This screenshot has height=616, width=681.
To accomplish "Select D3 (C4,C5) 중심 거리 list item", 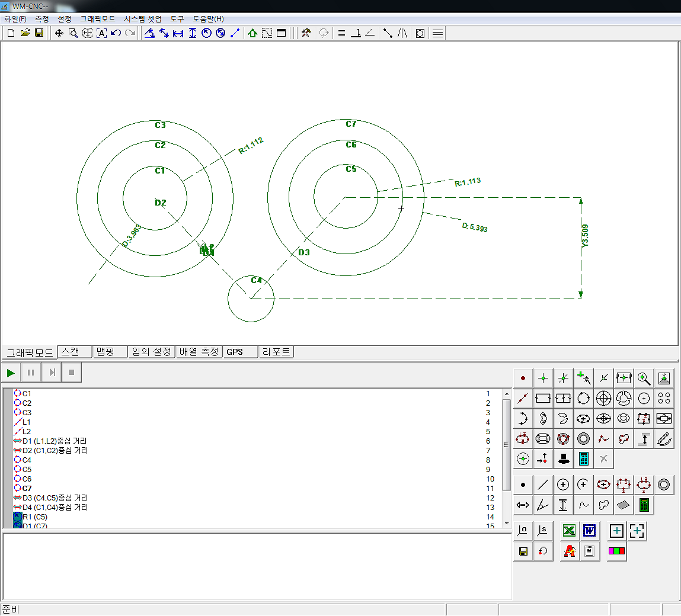I will (55, 498).
